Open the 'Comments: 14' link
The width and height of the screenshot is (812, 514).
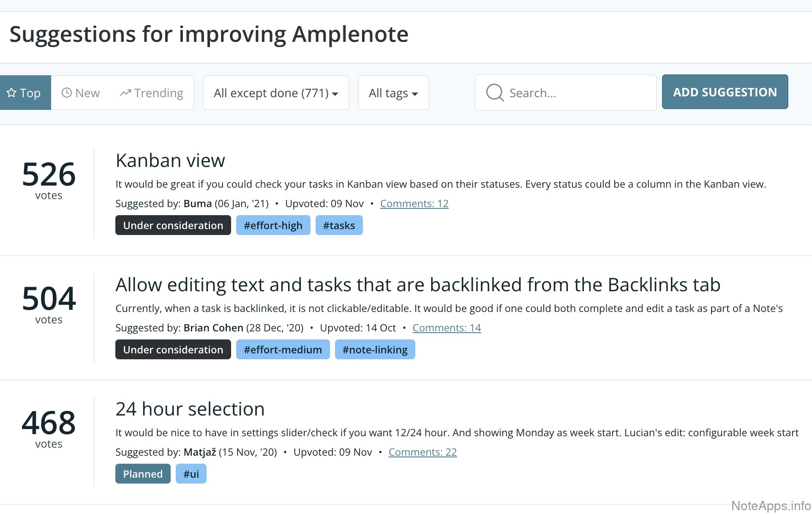447,328
